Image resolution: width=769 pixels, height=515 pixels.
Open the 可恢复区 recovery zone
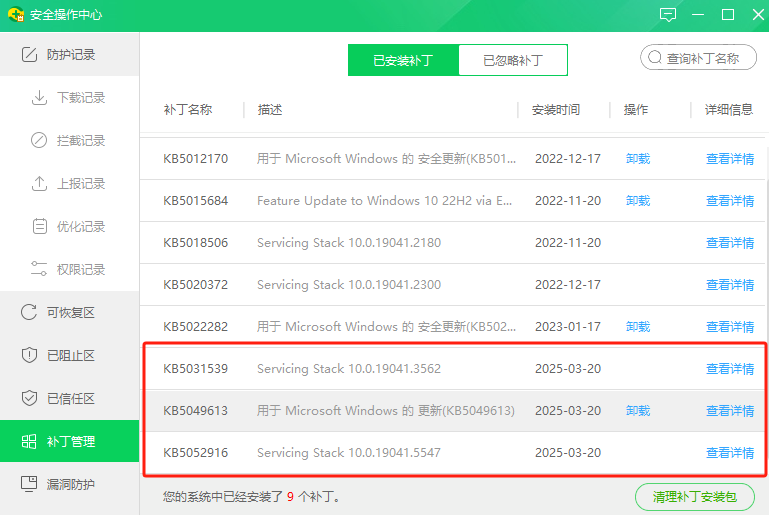click(x=70, y=313)
